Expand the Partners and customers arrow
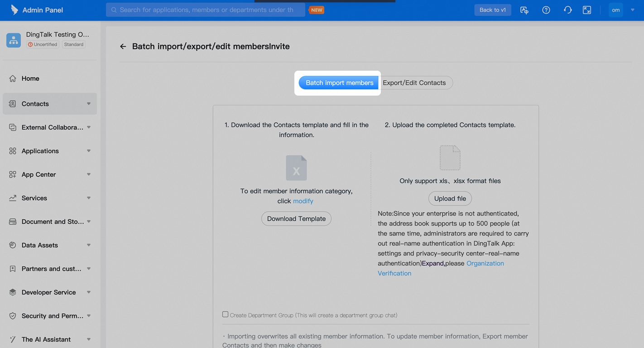644x348 pixels. tap(89, 269)
